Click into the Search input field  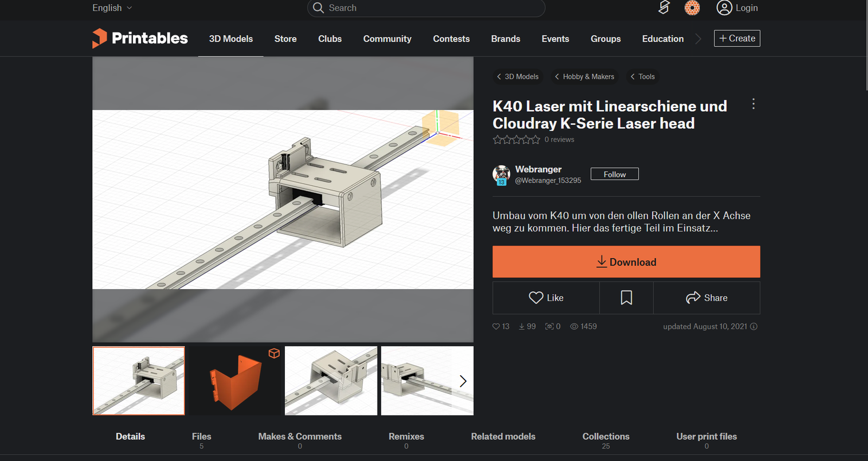pos(426,8)
